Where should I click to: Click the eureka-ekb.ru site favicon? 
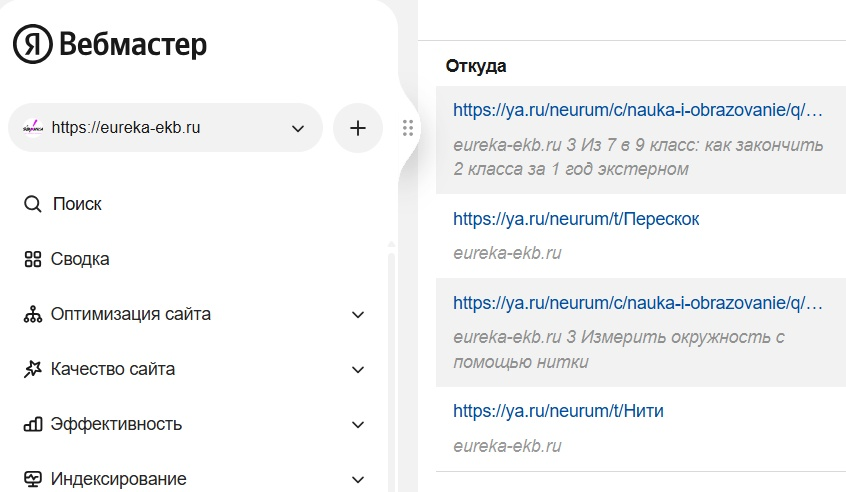point(33,128)
